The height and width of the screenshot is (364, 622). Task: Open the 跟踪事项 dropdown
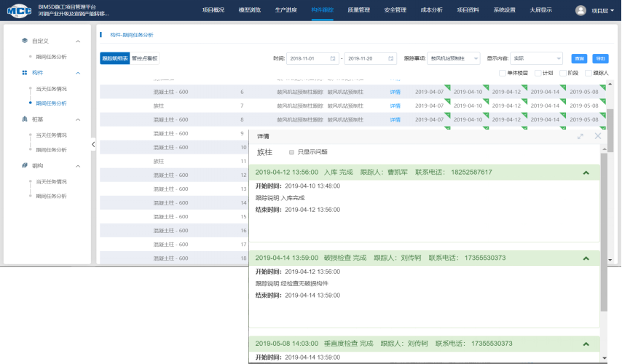tap(453, 58)
